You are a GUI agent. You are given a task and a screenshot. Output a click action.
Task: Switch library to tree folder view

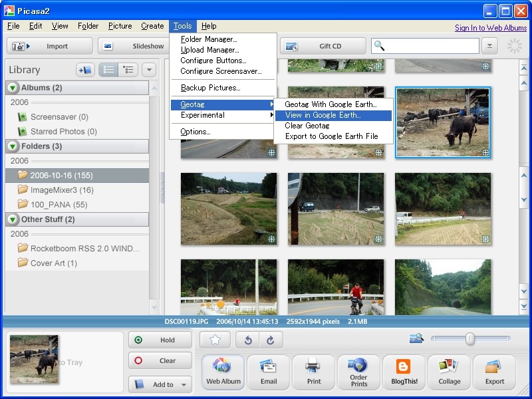click(128, 70)
